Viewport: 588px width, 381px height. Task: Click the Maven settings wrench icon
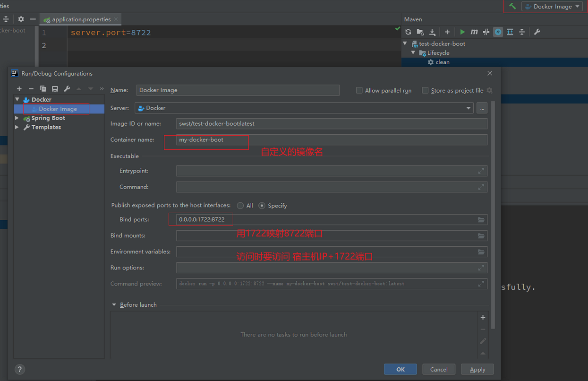coord(537,32)
